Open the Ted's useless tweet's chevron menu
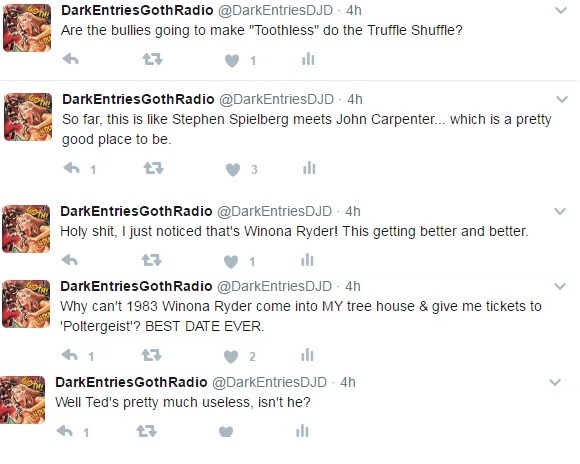 555,382
